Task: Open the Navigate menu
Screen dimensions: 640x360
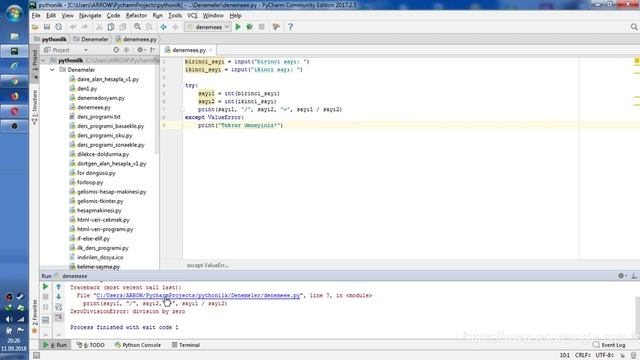Action: coord(90,16)
